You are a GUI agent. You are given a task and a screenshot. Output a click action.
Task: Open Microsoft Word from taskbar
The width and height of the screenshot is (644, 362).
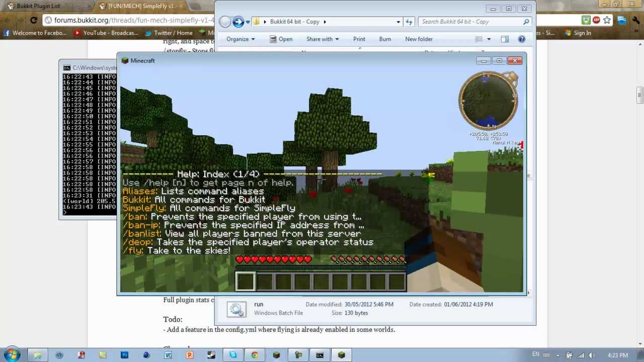pyautogui.click(x=168, y=355)
